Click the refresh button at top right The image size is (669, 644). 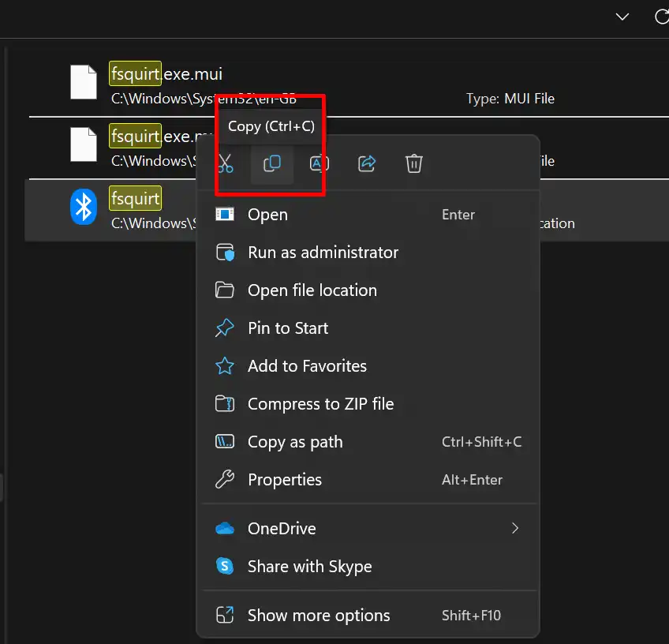pyautogui.click(x=662, y=17)
